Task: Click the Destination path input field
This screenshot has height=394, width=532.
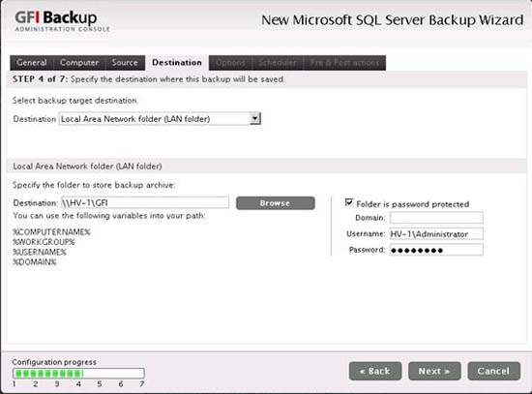Action: point(145,202)
